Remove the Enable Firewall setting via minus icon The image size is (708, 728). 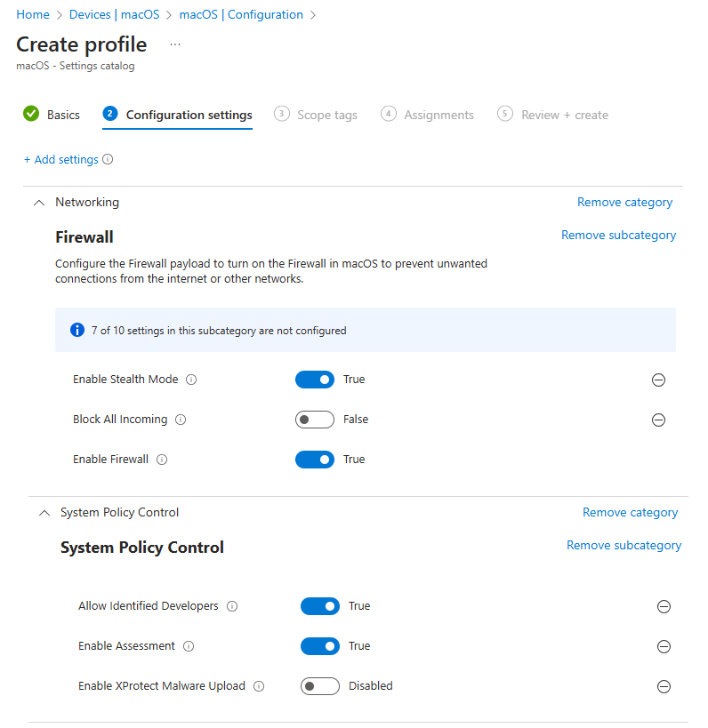click(658, 459)
